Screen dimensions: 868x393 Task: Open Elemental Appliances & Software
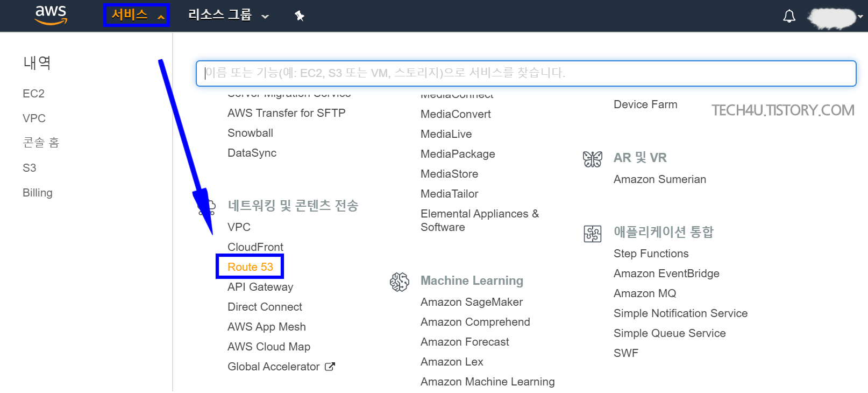[480, 220]
